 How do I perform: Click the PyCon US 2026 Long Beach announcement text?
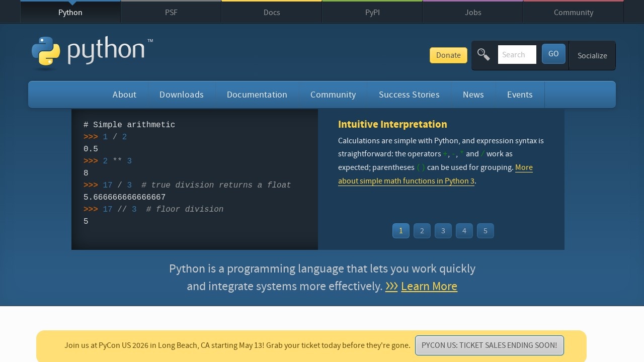237,345
